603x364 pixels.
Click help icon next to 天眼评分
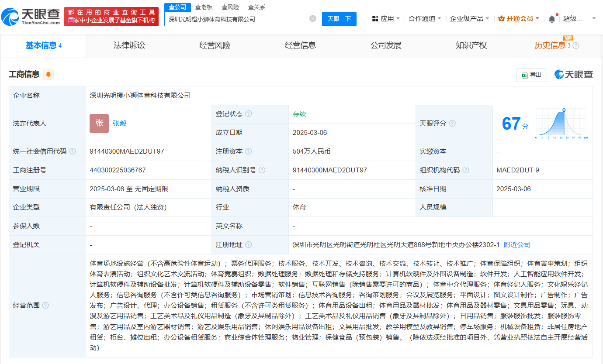(x=452, y=124)
